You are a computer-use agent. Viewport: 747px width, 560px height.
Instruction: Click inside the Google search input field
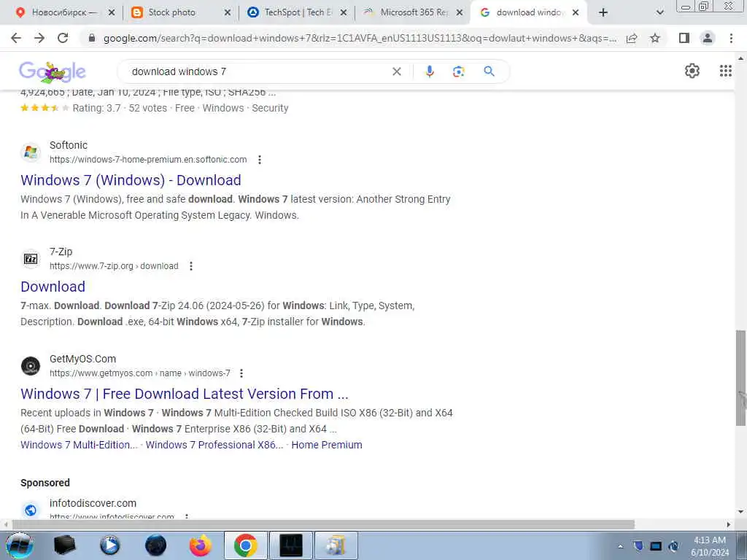click(x=258, y=71)
